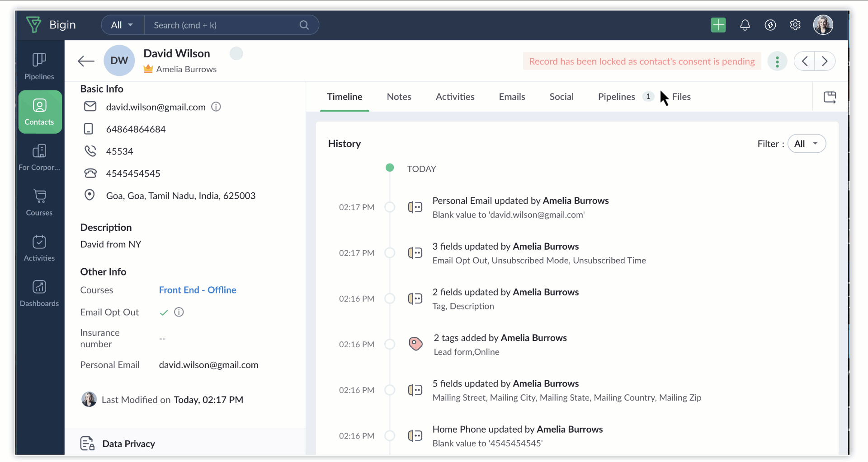Click info icon beside Email Opt Out

pos(179,312)
